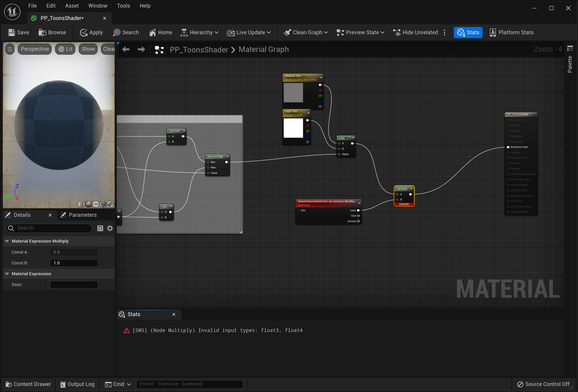Click the Home icon in toolbar

point(152,32)
